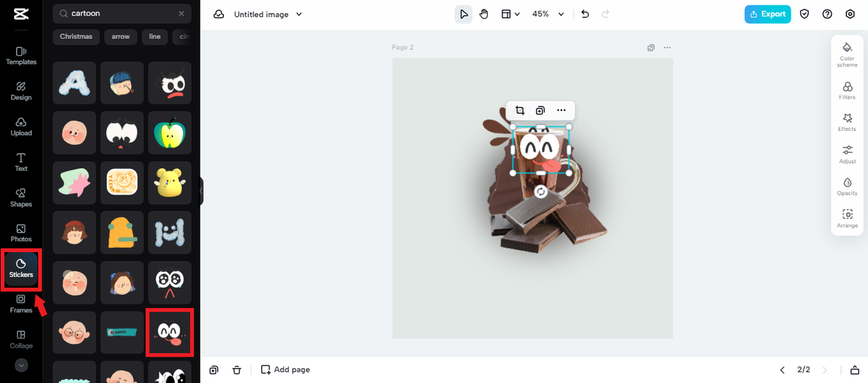868x383 pixels.
Task: Open the Collage panel
Action: (x=21, y=340)
